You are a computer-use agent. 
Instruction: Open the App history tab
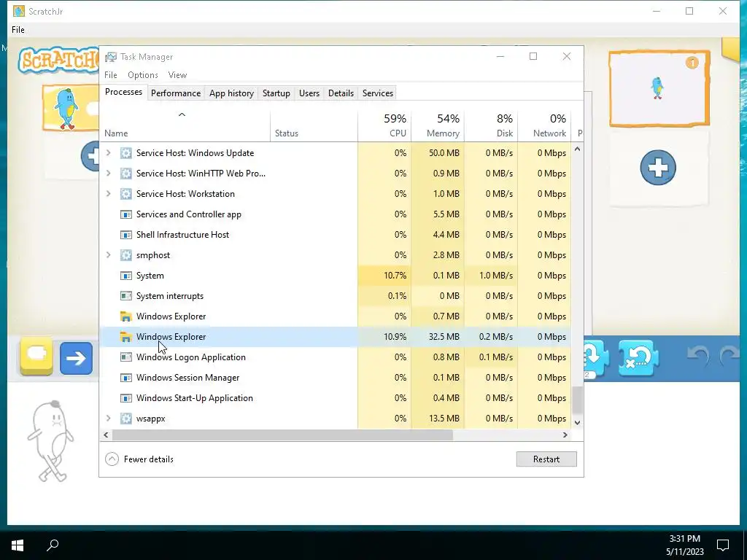[231, 93]
